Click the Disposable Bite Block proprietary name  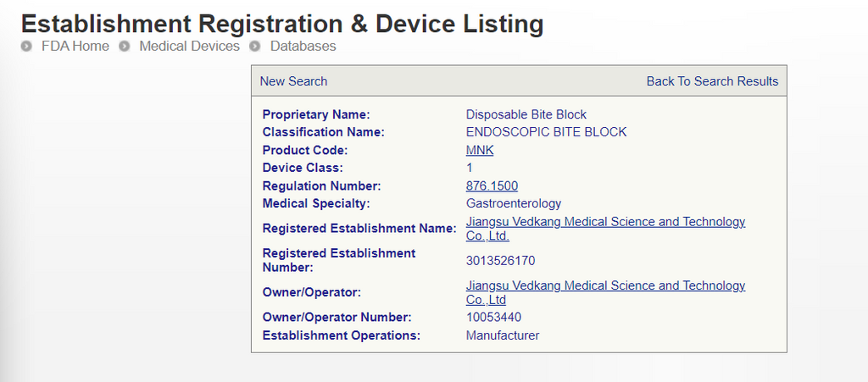tap(526, 114)
